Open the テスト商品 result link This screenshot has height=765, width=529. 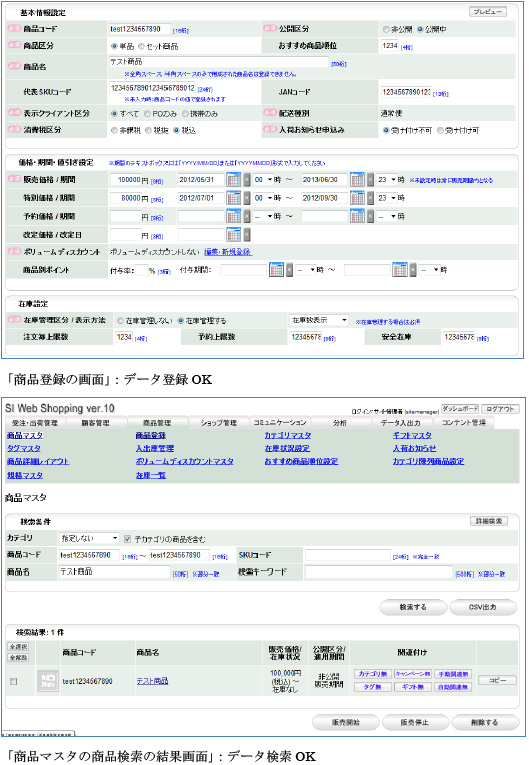pos(152,681)
